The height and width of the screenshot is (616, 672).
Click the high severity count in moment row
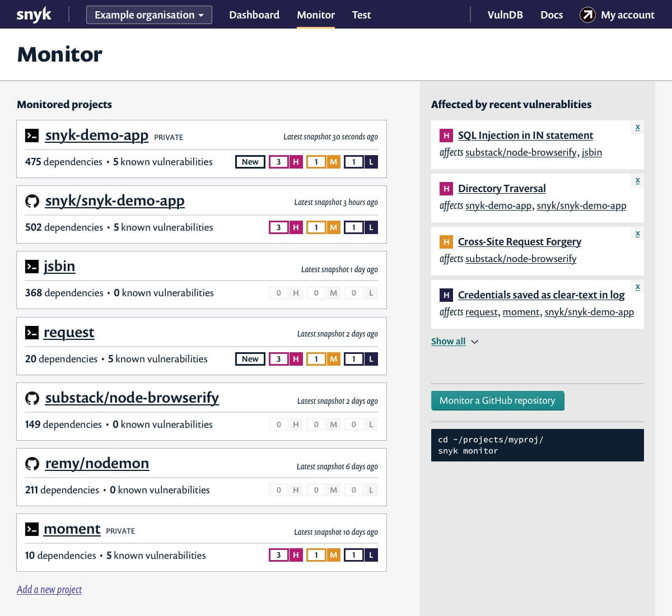pos(286,556)
